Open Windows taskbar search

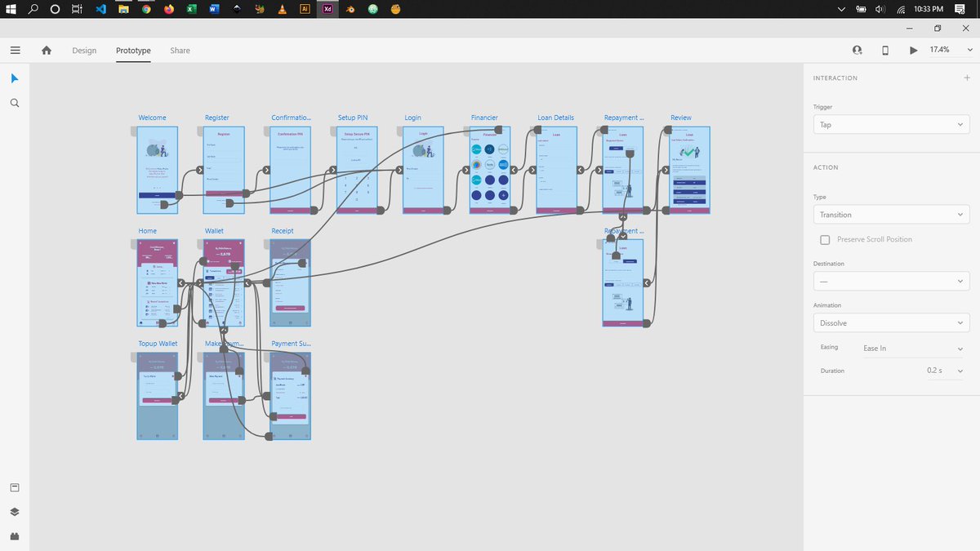[33, 9]
